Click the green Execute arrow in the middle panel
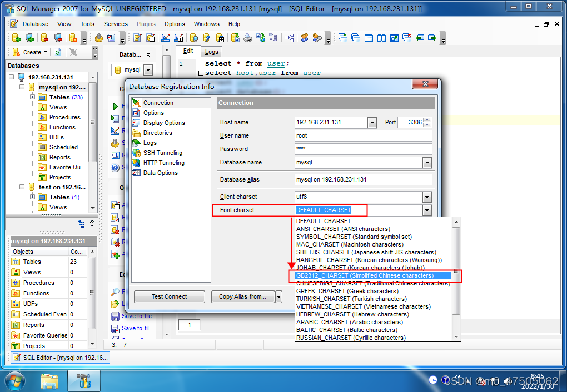This screenshot has height=392, width=567. [x=116, y=106]
